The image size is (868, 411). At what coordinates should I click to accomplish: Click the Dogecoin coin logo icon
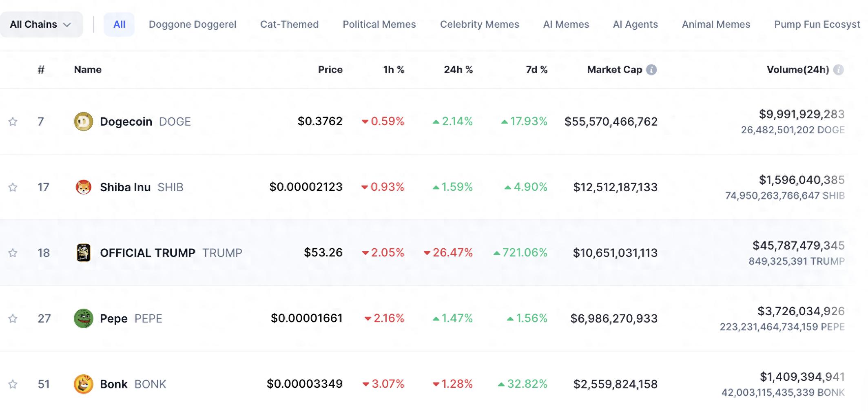pyautogui.click(x=83, y=122)
